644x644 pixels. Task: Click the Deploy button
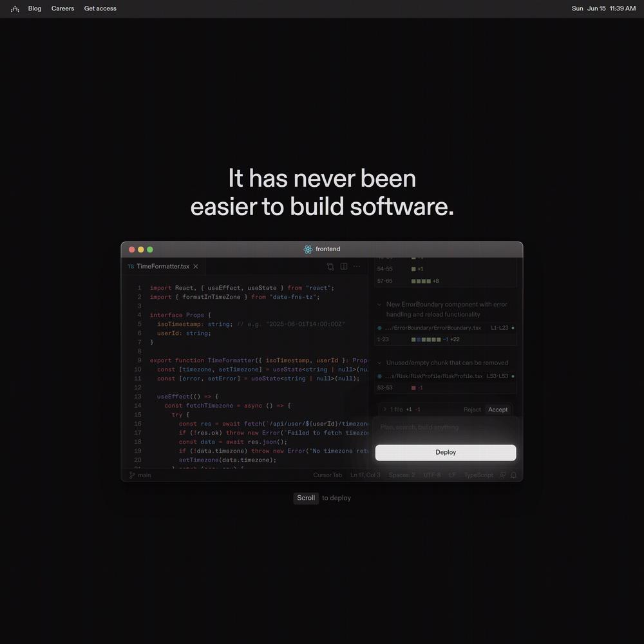(x=446, y=452)
